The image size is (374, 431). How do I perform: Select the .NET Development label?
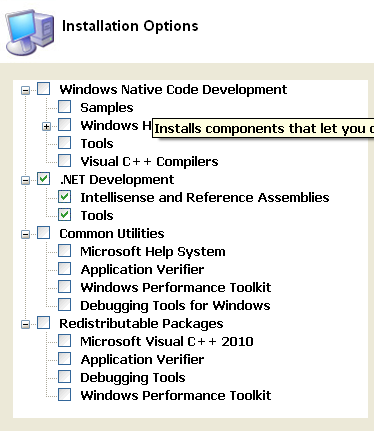[x=117, y=180]
